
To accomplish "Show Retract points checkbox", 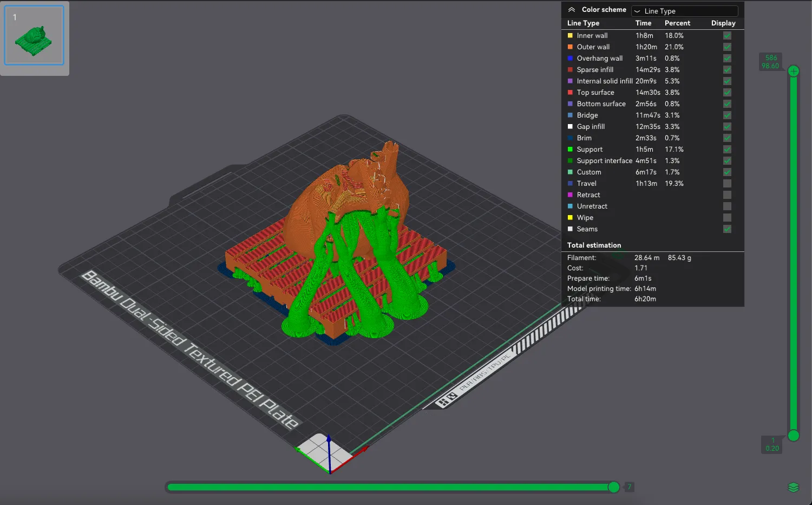I will click(727, 195).
